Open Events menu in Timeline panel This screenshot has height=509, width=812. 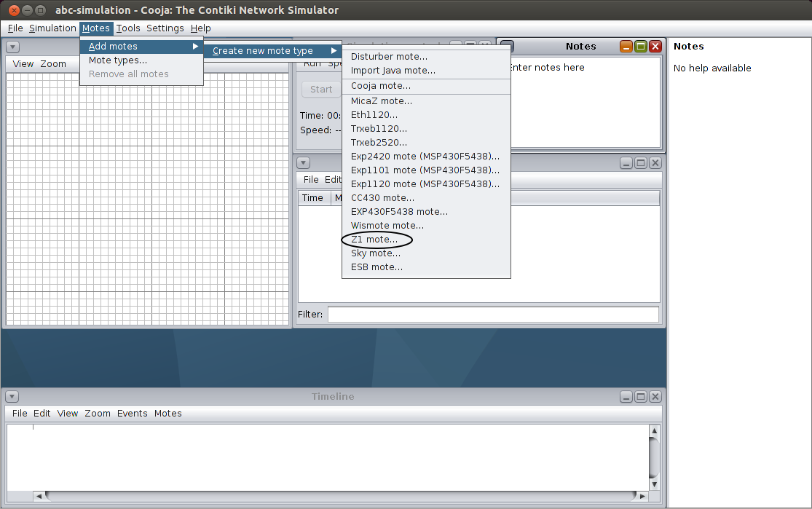[x=132, y=413]
